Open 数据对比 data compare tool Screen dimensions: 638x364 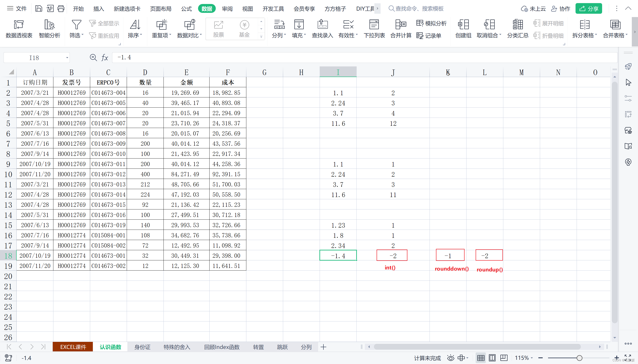[189, 29]
